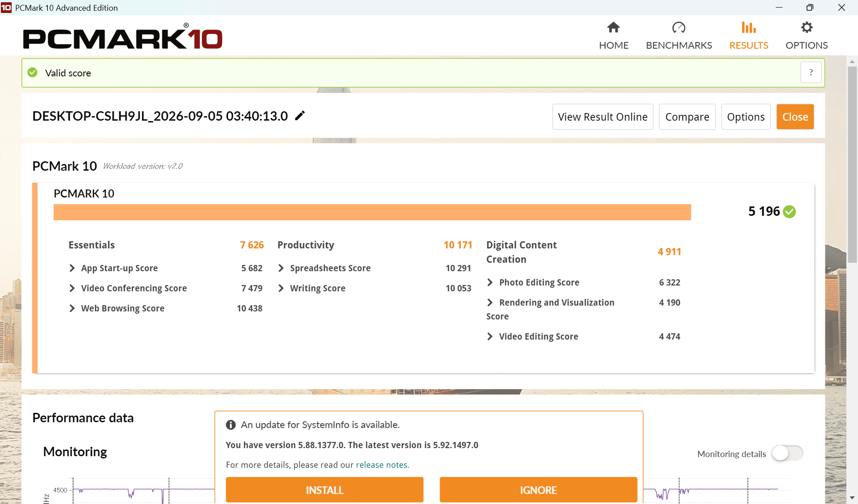Go to the HOME tab
858x504 pixels.
614,36
